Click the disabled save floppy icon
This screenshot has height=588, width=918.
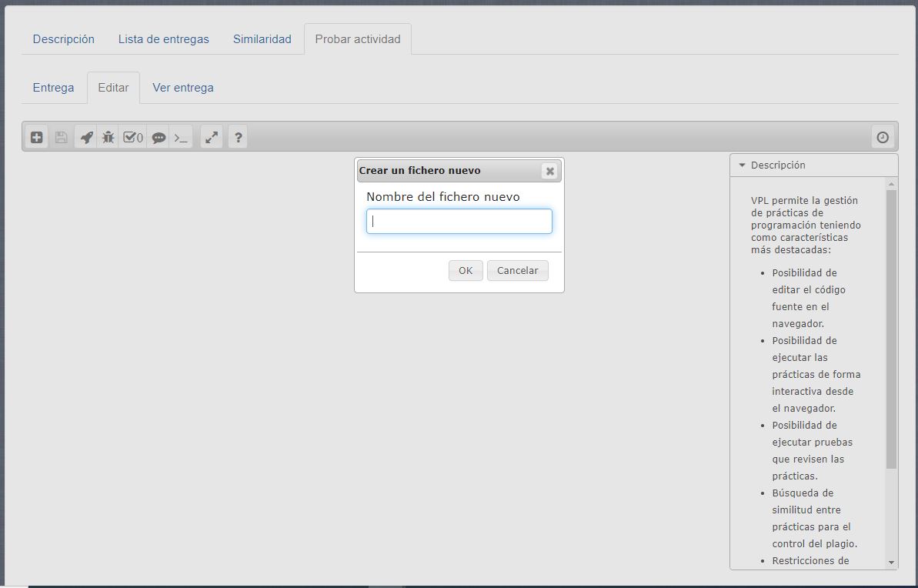pos(61,138)
